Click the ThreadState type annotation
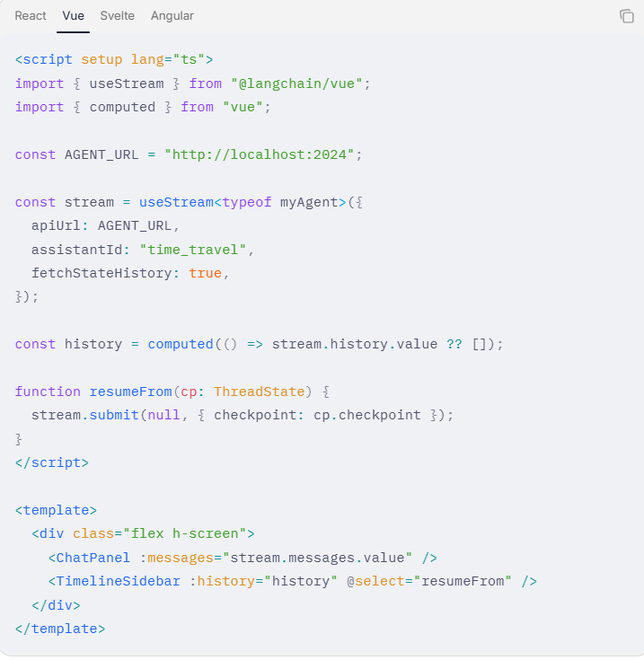 coord(260,392)
